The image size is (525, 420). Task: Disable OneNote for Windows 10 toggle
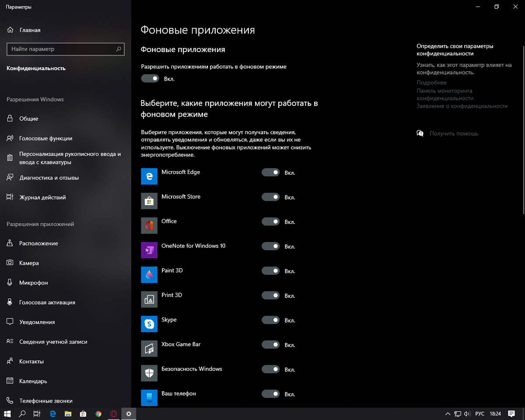point(270,246)
